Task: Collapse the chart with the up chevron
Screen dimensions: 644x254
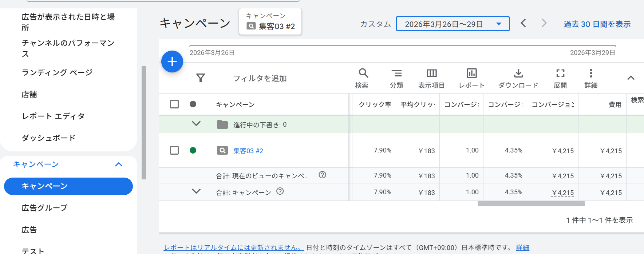Action: click(x=631, y=78)
